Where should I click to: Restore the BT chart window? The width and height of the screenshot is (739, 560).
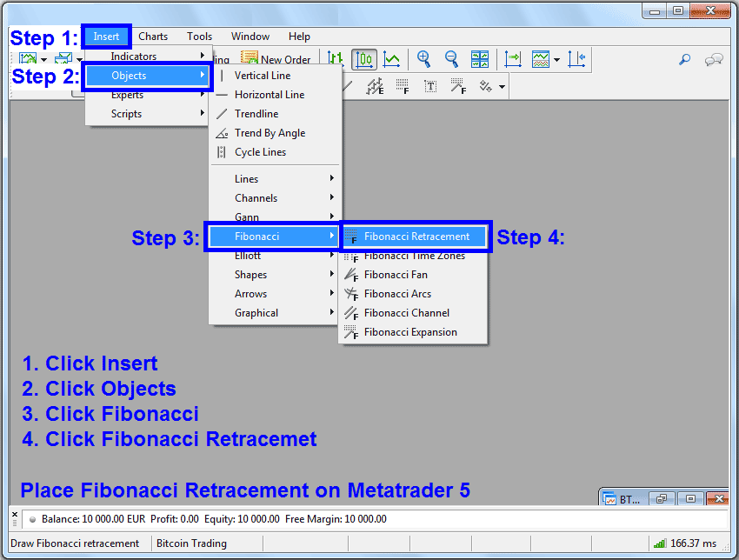662,499
